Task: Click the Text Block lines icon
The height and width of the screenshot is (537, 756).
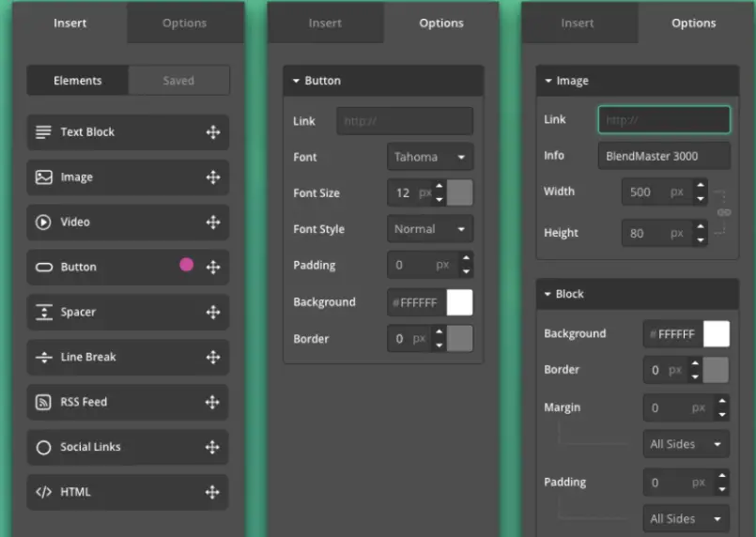Action: (43, 132)
